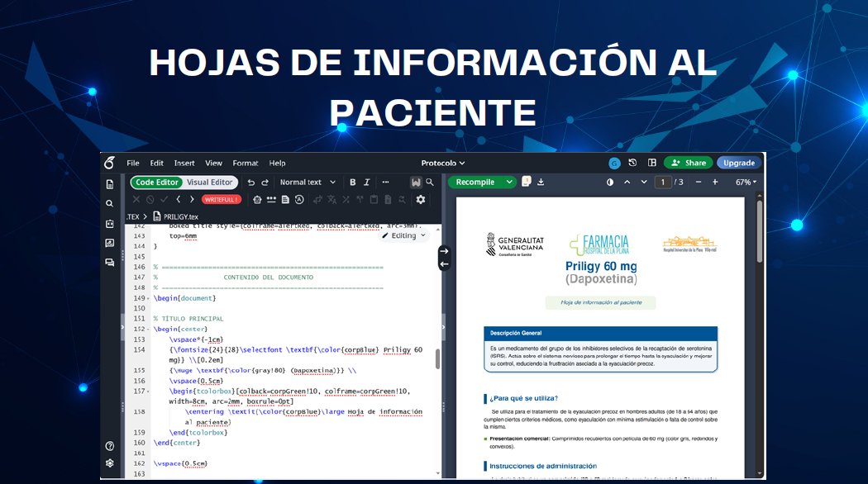This screenshot has width=868, height=484.
Task: Click the \begin{document} code line
Action: click(185, 298)
